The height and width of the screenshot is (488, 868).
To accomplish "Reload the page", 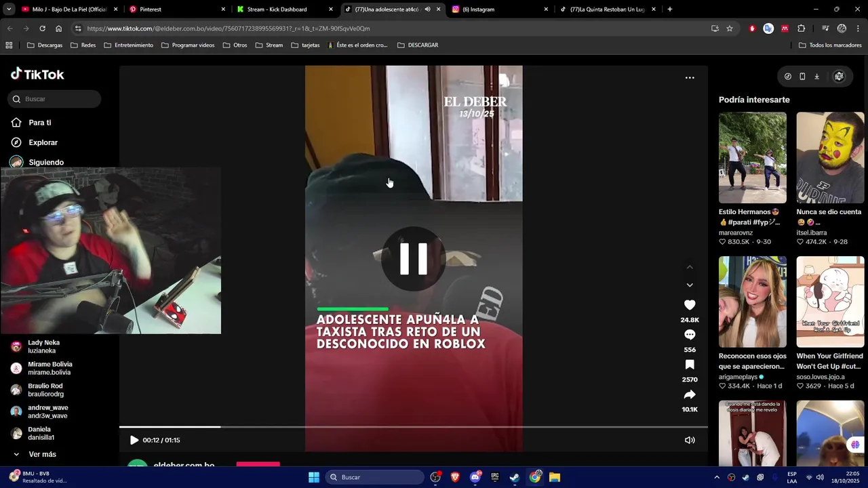I will click(42, 28).
